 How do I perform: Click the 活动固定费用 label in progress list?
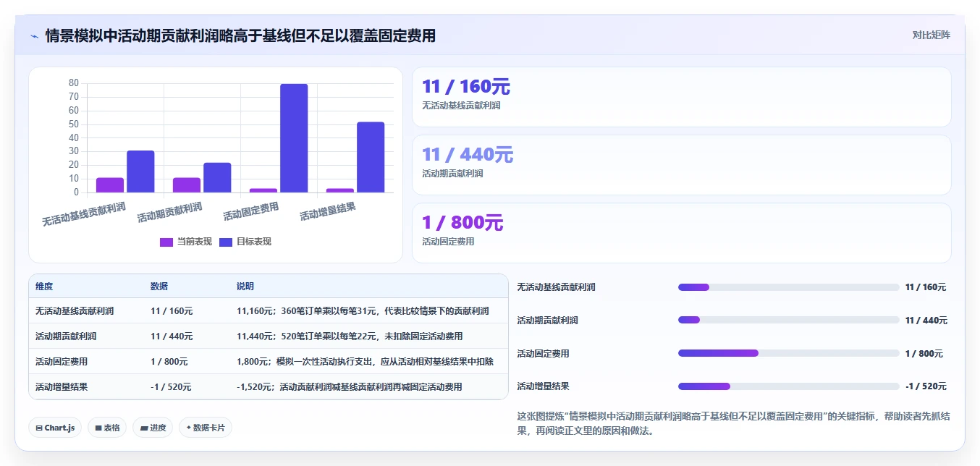click(x=543, y=354)
